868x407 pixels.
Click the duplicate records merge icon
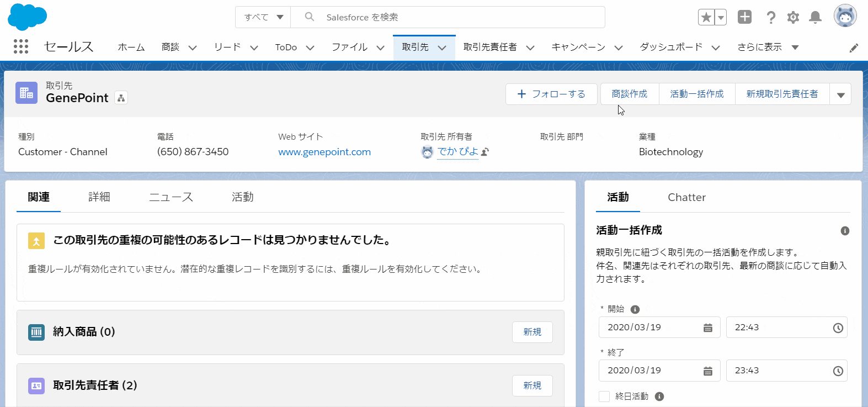pos(36,241)
